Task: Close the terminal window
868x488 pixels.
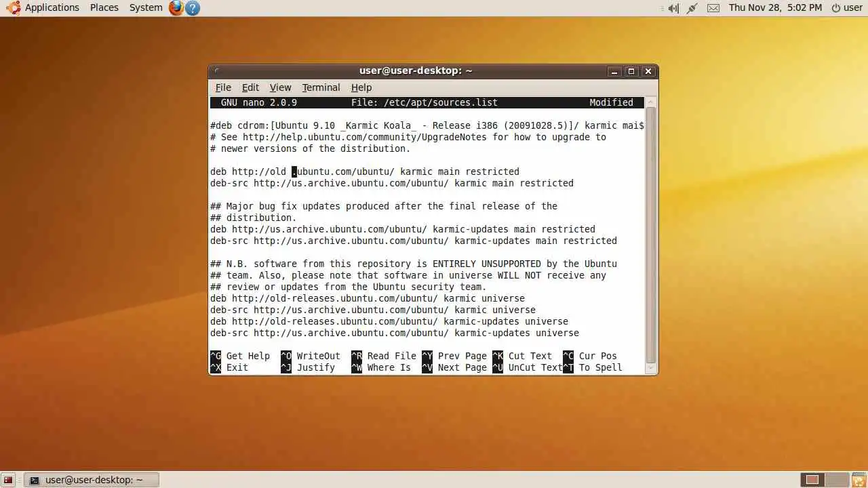Action: [x=648, y=71]
